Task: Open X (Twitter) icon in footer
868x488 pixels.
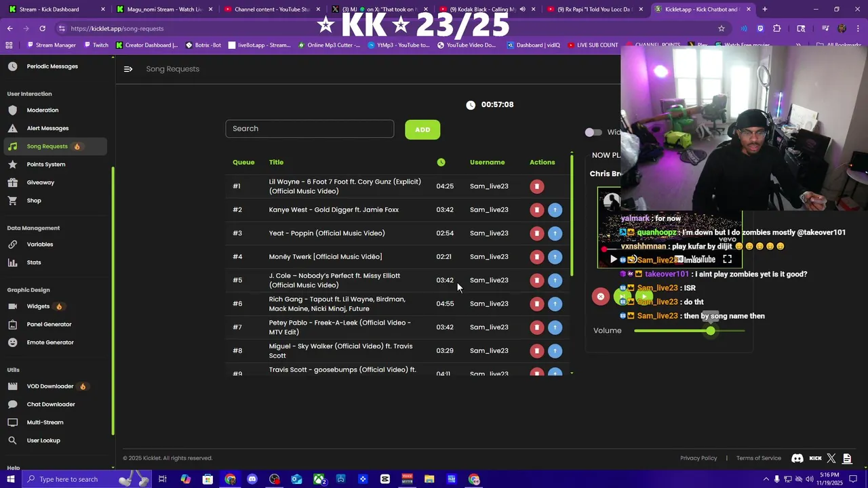Action: [831, 458]
